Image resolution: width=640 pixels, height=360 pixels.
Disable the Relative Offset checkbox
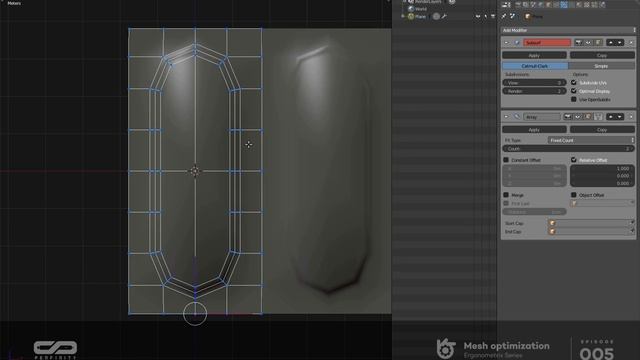tap(574, 160)
